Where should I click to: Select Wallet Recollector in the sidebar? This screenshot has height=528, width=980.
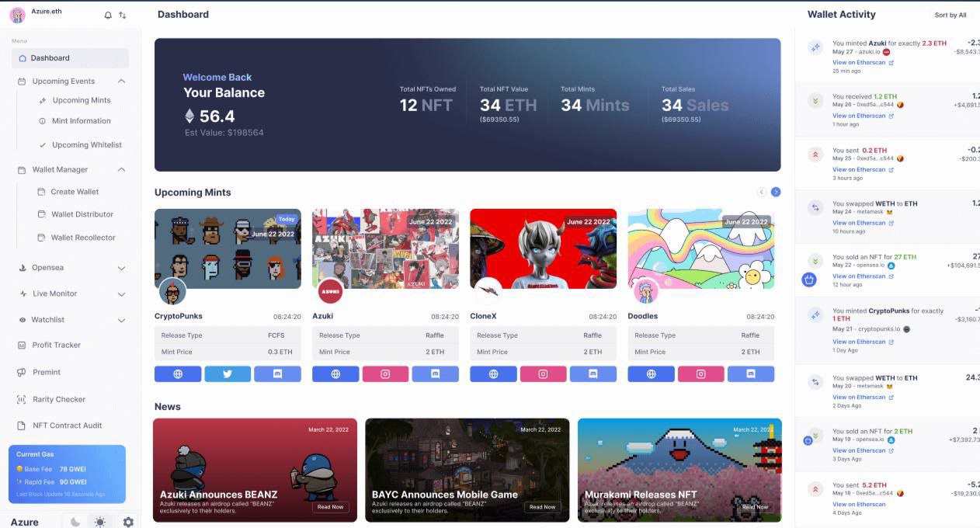[77, 238]
